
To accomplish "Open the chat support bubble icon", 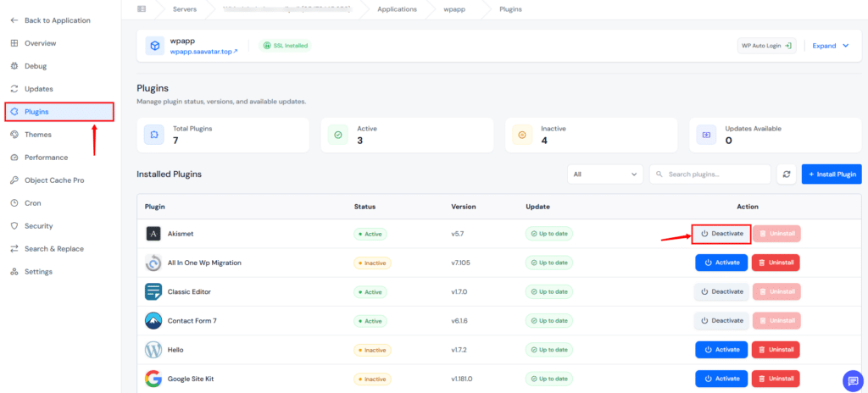I will [853, 381].
